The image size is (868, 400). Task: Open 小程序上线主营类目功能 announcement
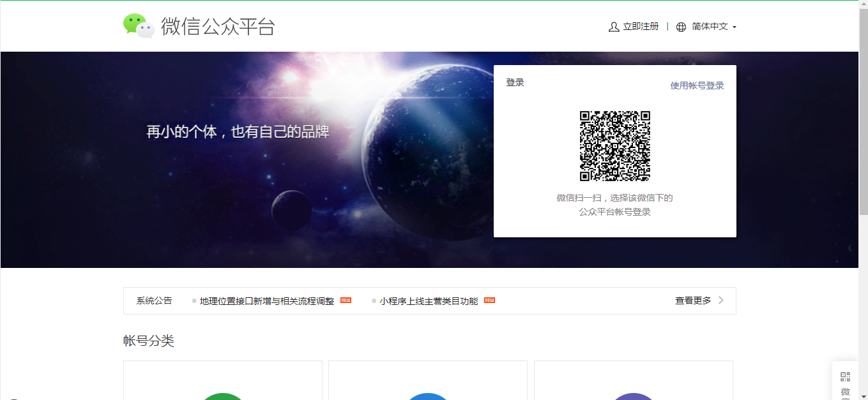click(429, 301)
